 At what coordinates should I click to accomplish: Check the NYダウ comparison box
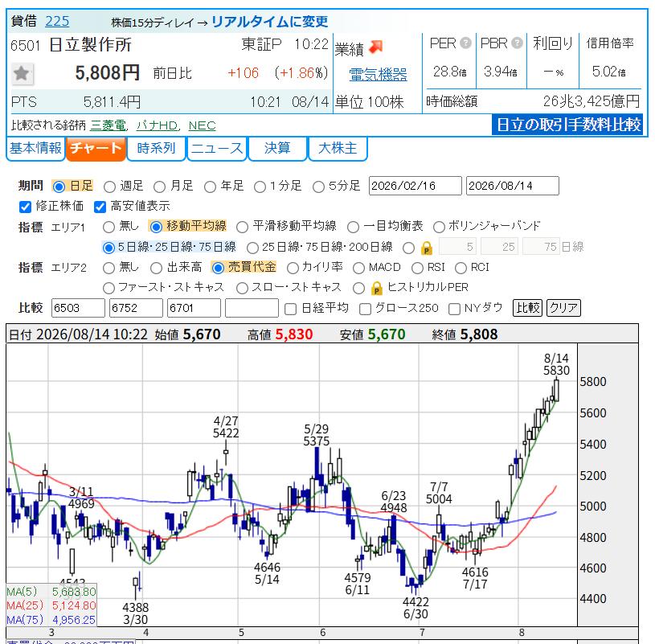[454, 309]
